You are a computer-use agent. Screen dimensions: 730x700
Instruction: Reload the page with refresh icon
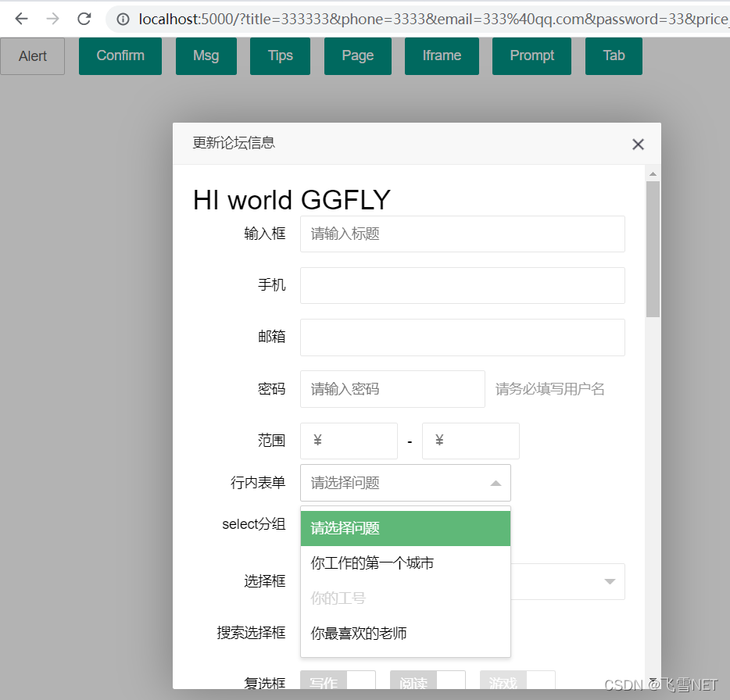tap(84, 19)
